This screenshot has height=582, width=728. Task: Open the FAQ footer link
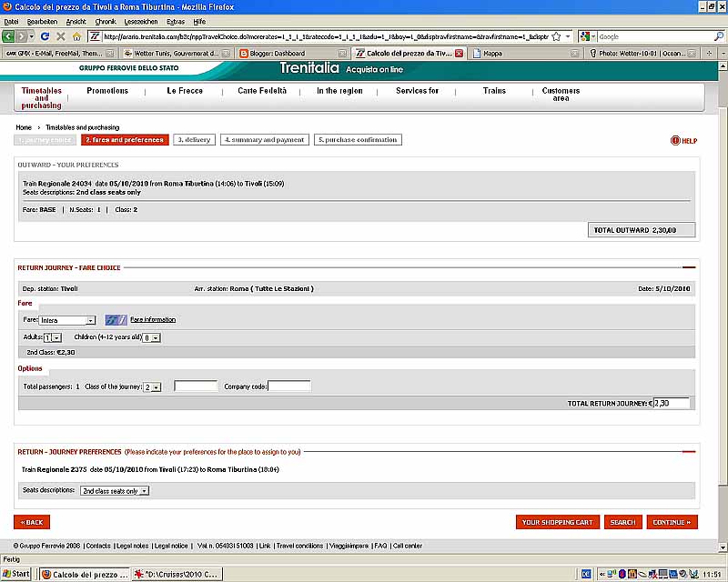pyautogui.click(x=380, y=546)
